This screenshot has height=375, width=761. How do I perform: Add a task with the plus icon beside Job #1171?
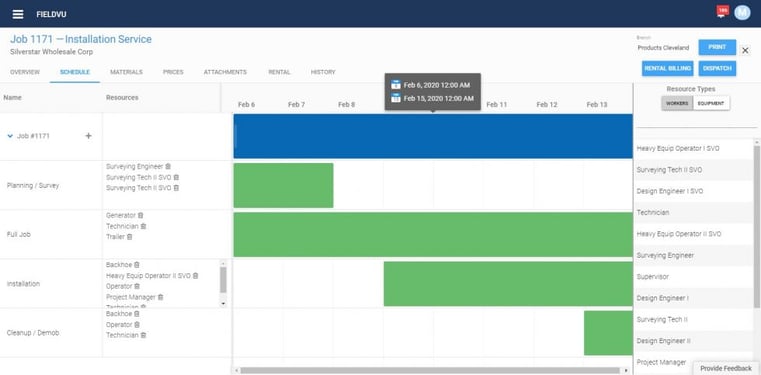click(88, 136)
